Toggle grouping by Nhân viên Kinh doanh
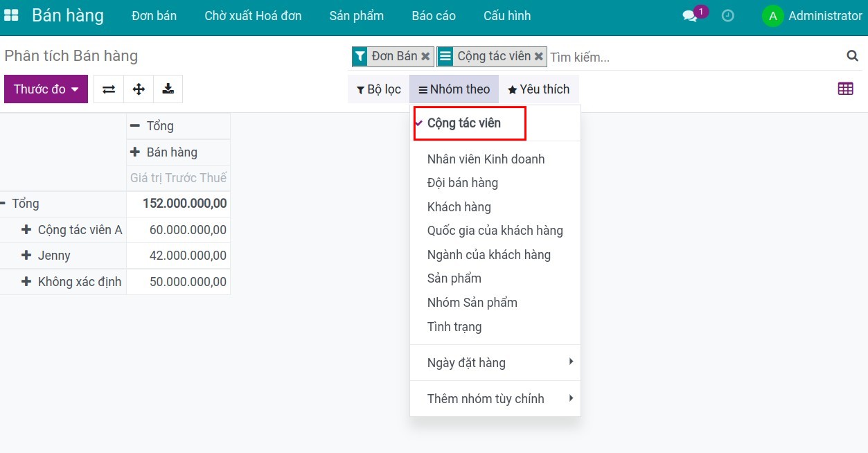Image resolution: width=868 pixels, height=453 pixels. click(x=486, y=159)
